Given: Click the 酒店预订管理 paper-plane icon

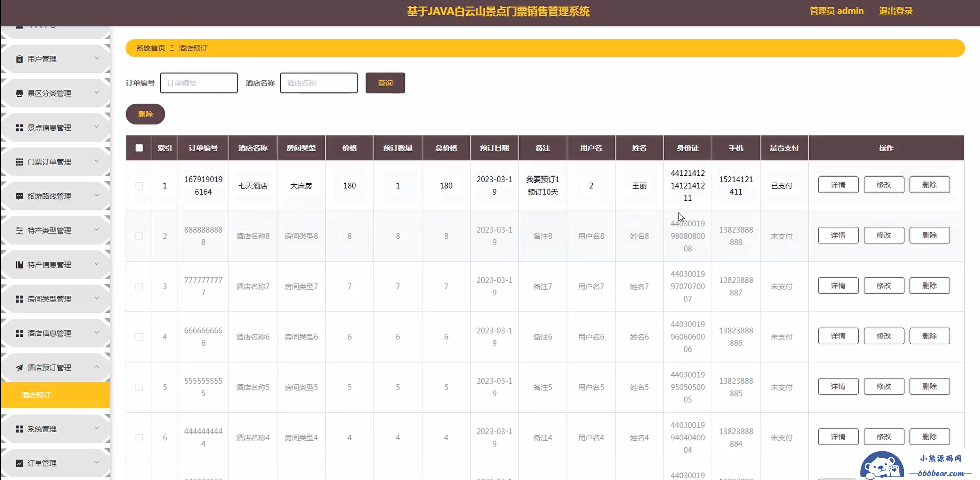Looking at the screenshot, I should (19, 367).
